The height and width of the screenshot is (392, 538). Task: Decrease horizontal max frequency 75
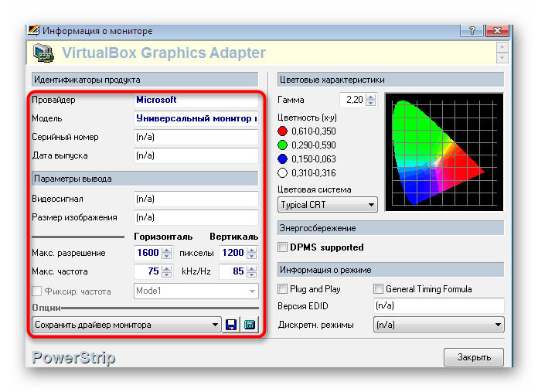[x=167, y=274]
